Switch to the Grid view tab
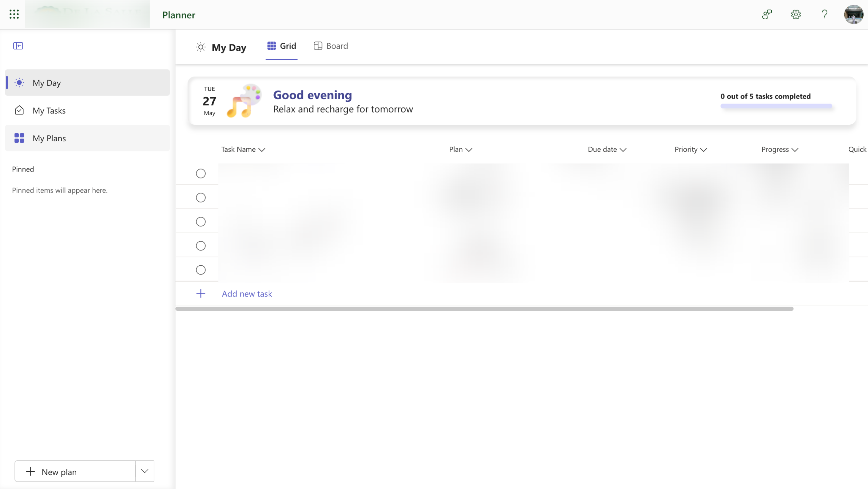Screen dimensions: 868x489 tap(282, 46)
